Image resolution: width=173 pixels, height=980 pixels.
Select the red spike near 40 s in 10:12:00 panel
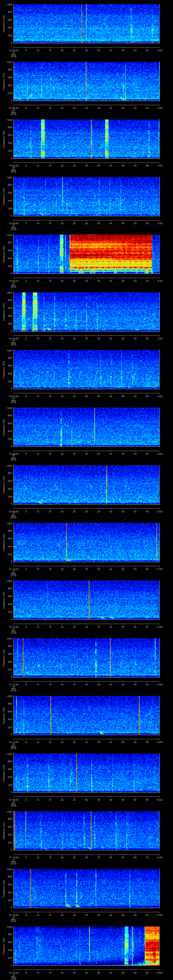pyautogui.click(x=110, y=657)
